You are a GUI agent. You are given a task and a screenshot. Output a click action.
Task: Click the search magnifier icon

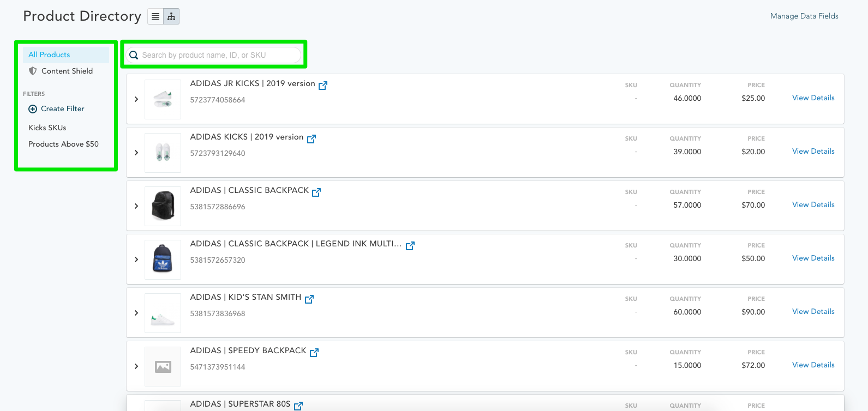134,55
